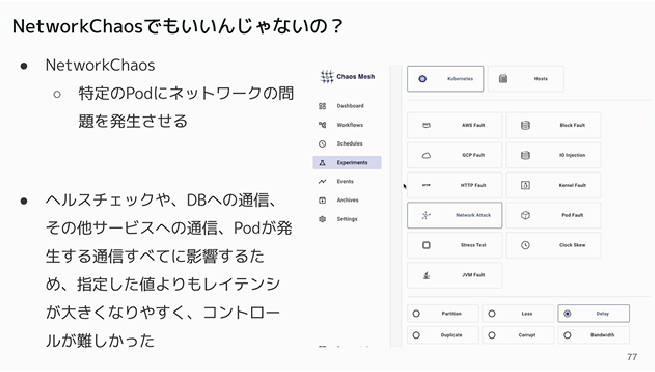Select the Block Fault database icon

pos(526,125)
